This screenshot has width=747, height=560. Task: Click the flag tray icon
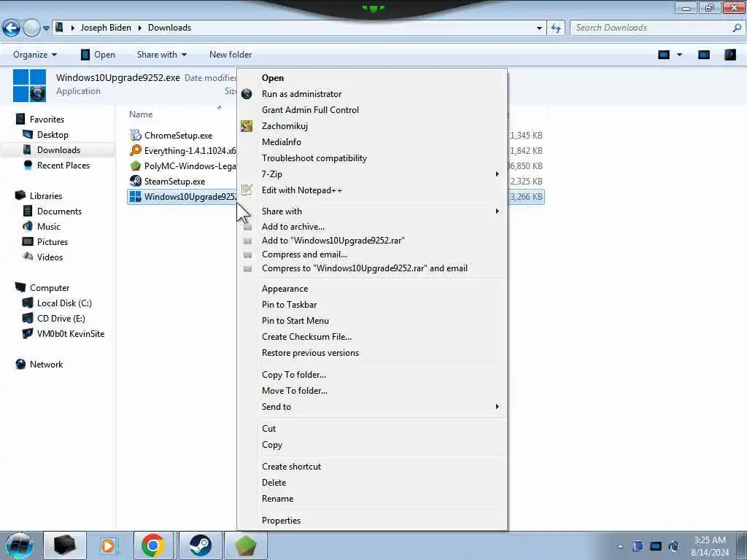point(638,546)
